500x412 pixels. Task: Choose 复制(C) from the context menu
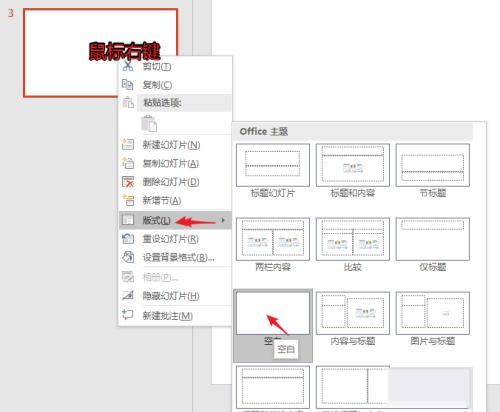175,85
